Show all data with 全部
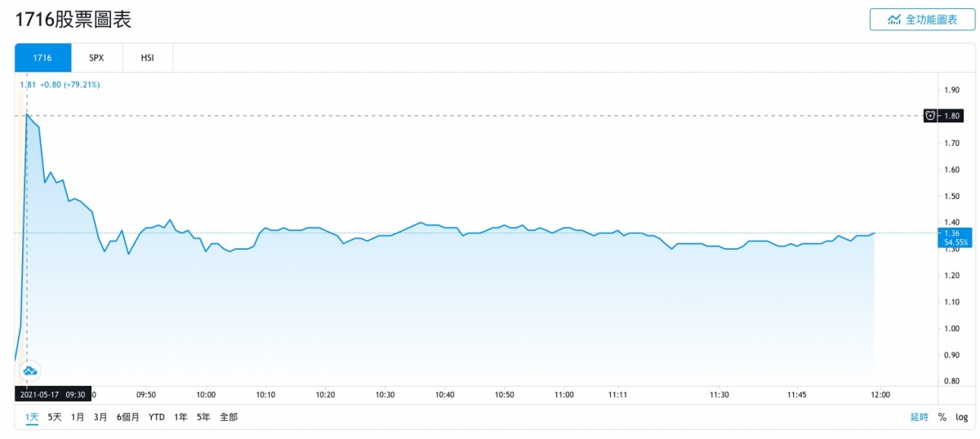980x439 pixels. pos(229,417)
